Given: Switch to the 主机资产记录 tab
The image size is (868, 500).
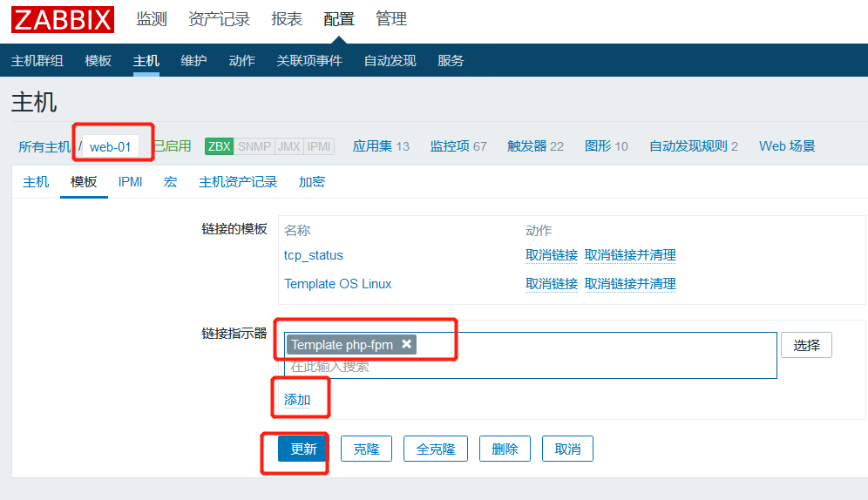Looking at the screenshot, I should click(x=238, y=182).
